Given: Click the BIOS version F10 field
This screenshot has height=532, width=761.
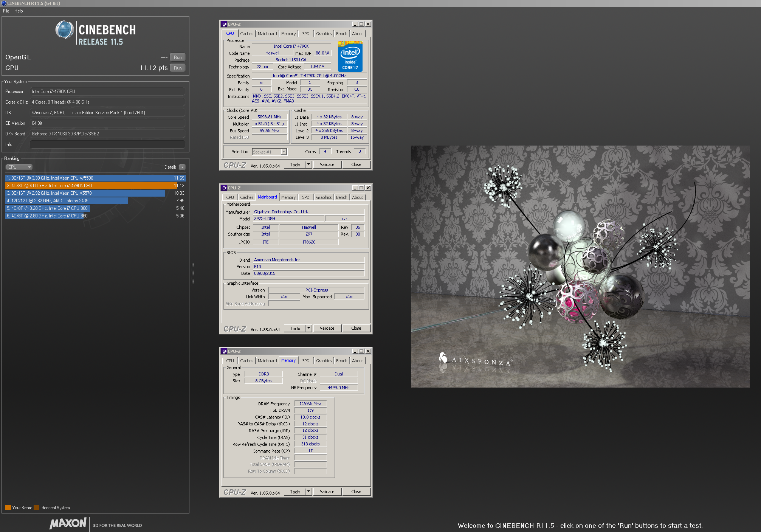Looking at the screenshot, I should pyautogui.click(x=308, y=267).
